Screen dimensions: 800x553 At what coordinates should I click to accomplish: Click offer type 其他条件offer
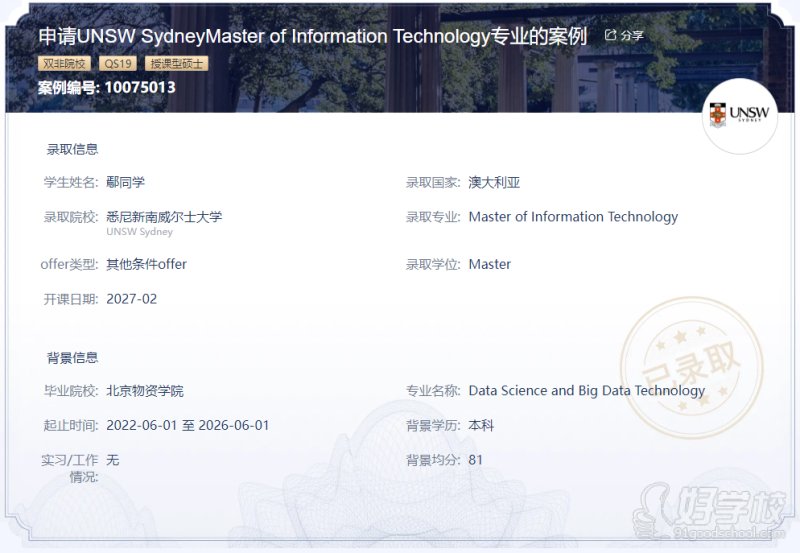146,264
